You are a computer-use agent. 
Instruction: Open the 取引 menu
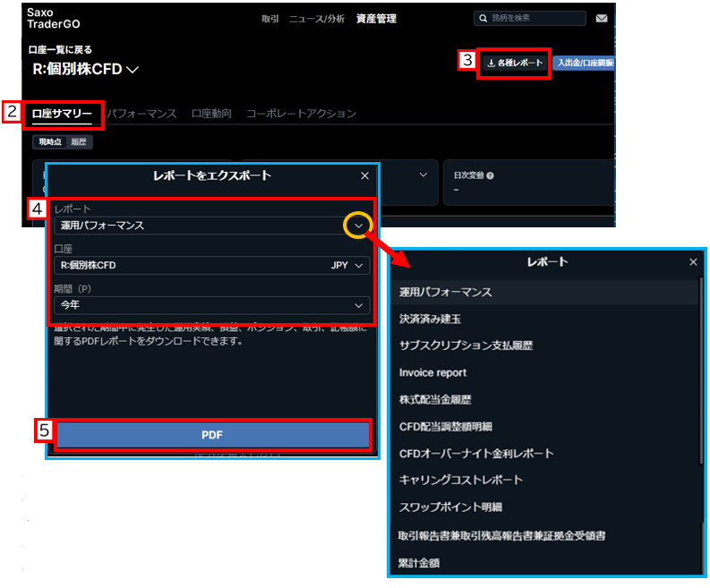tap(269, 19)
